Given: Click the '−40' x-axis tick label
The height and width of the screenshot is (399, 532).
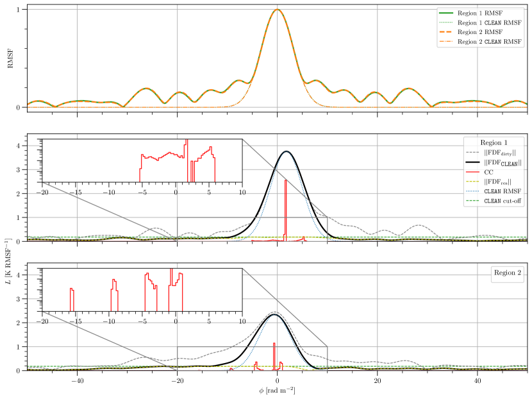Looking at the screenshot, I should 77,381.
